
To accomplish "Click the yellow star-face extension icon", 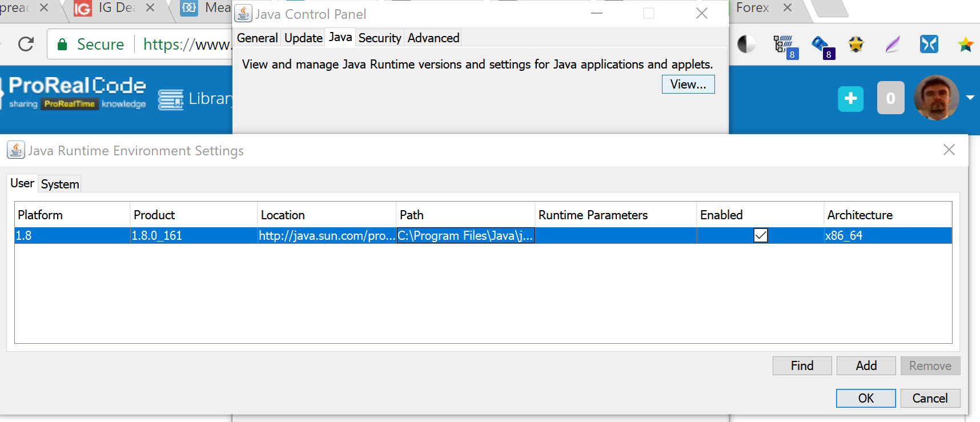I will 856,44.
